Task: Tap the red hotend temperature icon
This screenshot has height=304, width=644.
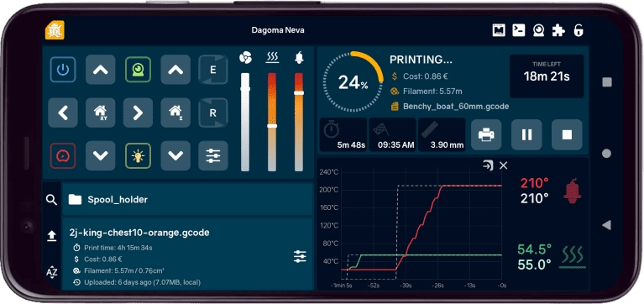Action: click(572, 191)
